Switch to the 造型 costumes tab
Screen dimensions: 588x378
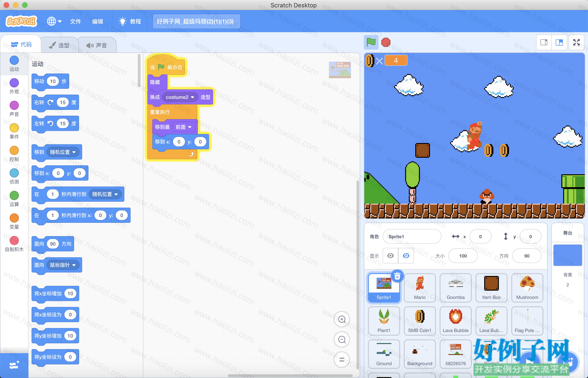(59, 45)
